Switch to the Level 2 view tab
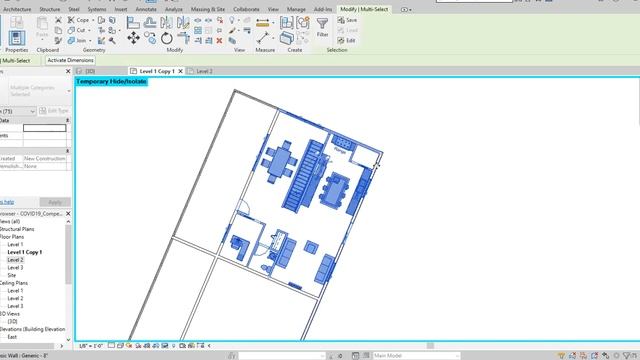The image size is (640, 360). [204, 71]
